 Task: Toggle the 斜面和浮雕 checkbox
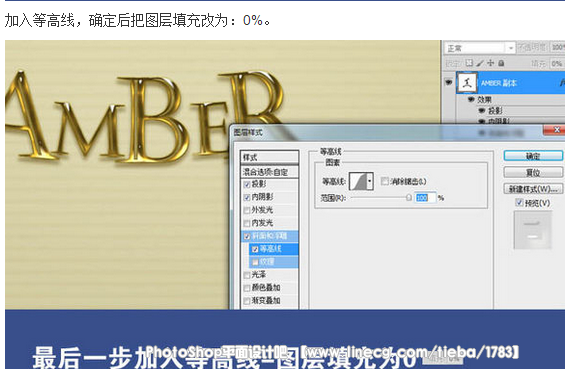click(x=247, y=236)
